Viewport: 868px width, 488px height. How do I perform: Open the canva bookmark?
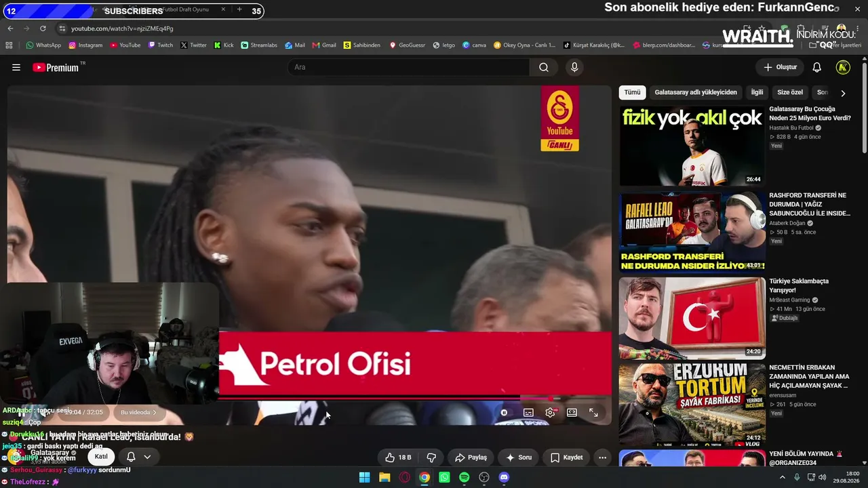(475, 45)
